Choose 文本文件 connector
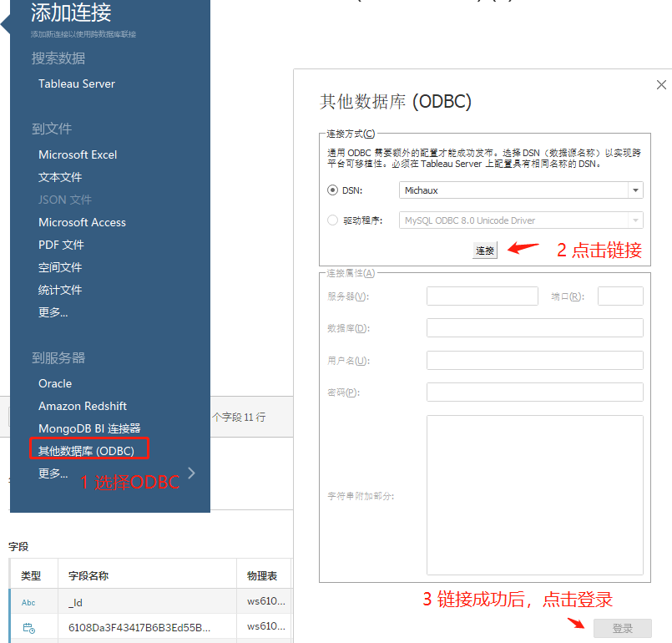 point(60,178)
